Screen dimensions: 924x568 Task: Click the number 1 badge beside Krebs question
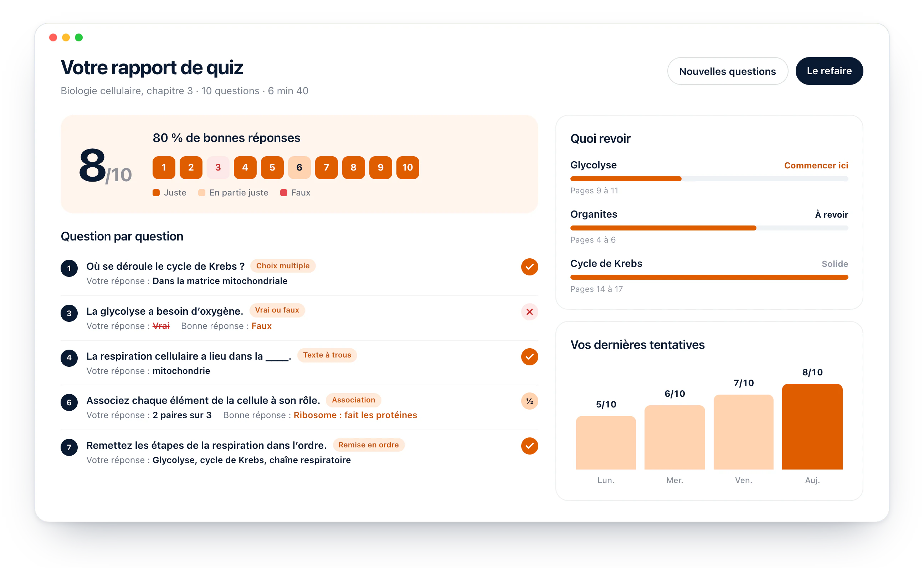[69, 268]
